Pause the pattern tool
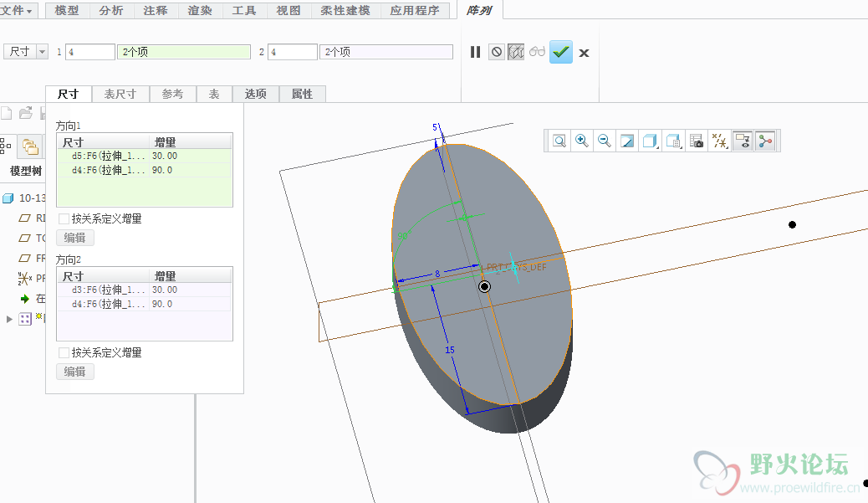The image size is (868, 503). [x=475, y=52]
